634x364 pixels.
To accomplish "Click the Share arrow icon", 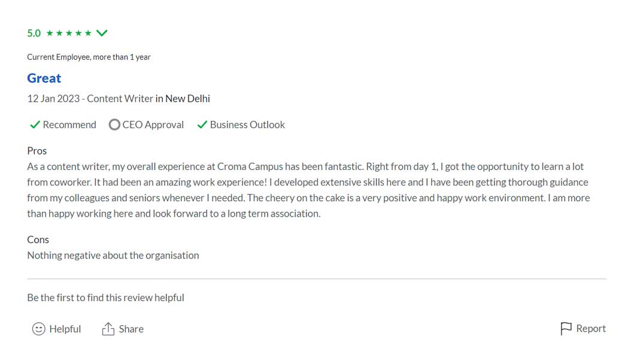I will (108, 329).
